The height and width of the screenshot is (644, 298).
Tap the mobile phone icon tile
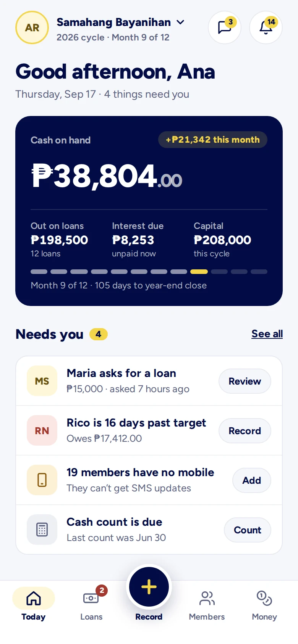[x=42, y=480]
